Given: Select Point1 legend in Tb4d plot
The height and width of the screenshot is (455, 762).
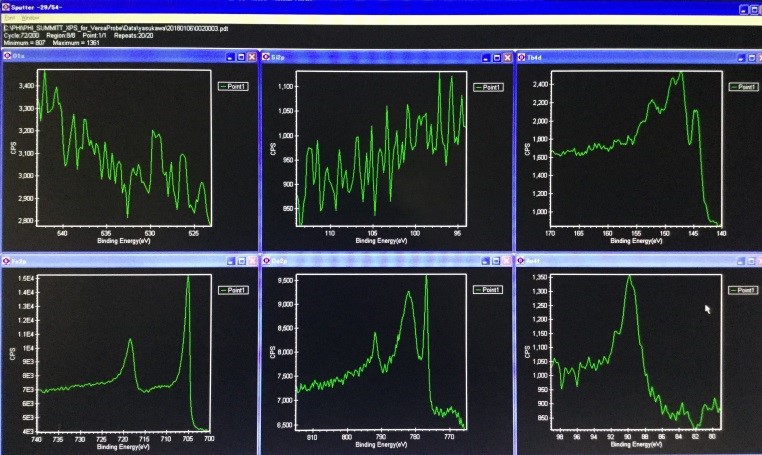Looking at the screenshot, I should point(744,87).
